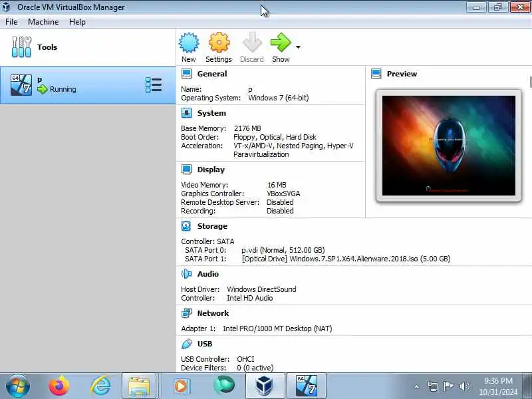The height and width of the screenshot is (399, 532).
Task: Show hidden tray icons arrow
Action: (417, 386)
